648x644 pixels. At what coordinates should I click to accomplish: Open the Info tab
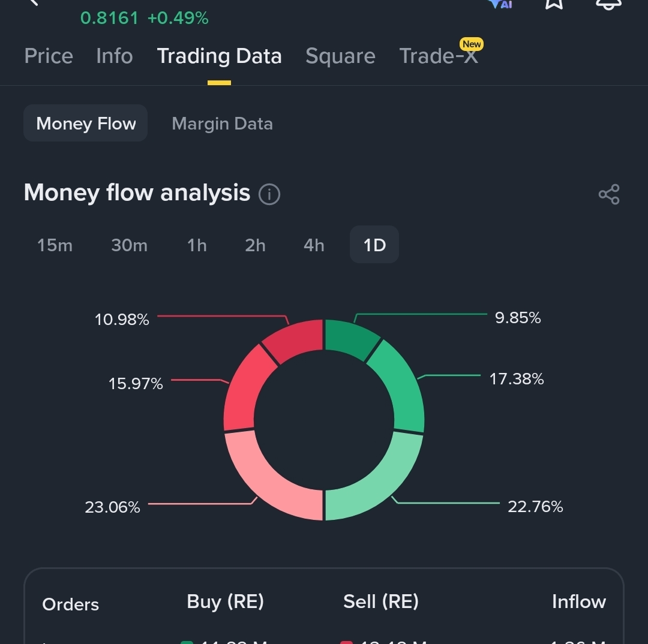pyautogui.click(x=115, y=56)
